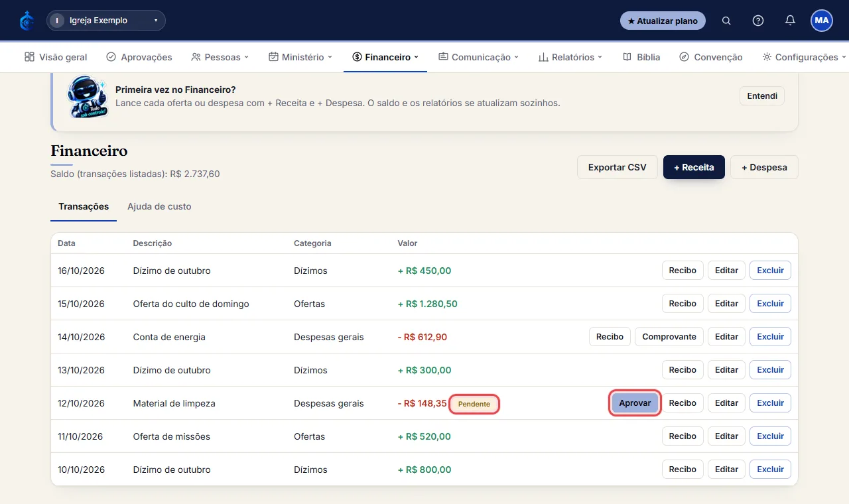
Task: Open Recibo for the R$ 300,00 dízimo
Action: (x=683, y=370)
